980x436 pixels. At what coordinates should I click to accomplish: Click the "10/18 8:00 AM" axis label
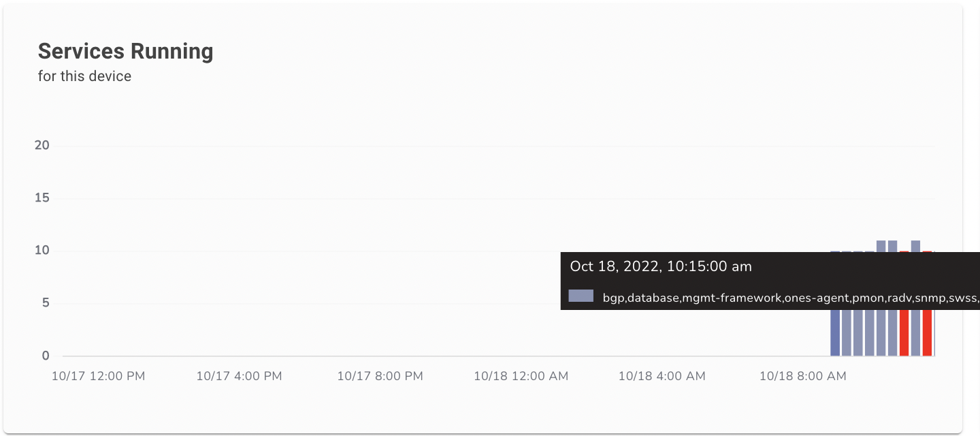[802, 376]
